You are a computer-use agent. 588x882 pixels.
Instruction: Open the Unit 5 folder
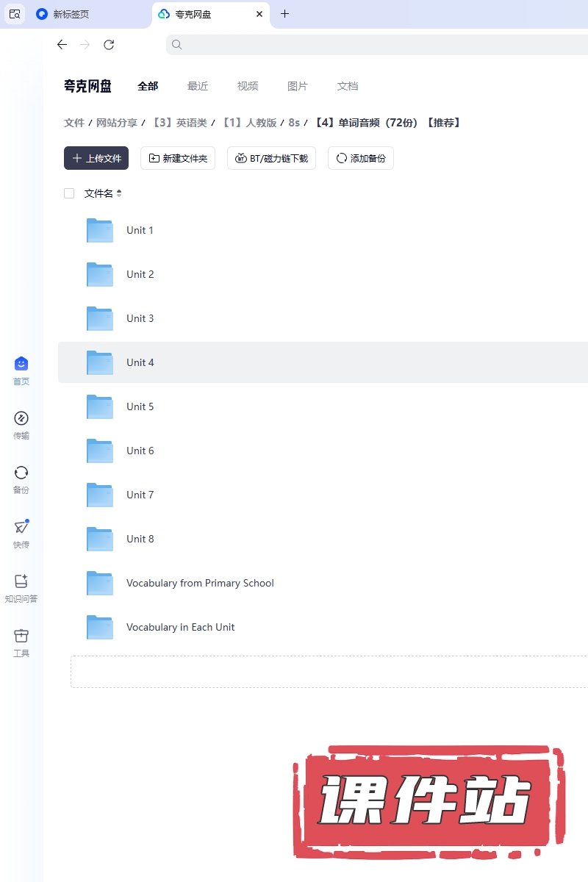140,406
